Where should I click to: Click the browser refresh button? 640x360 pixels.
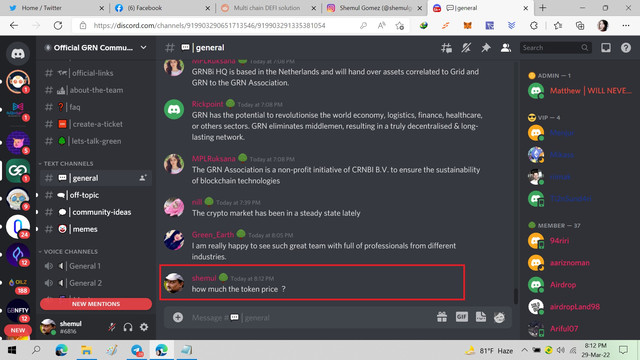coord(58,26)
